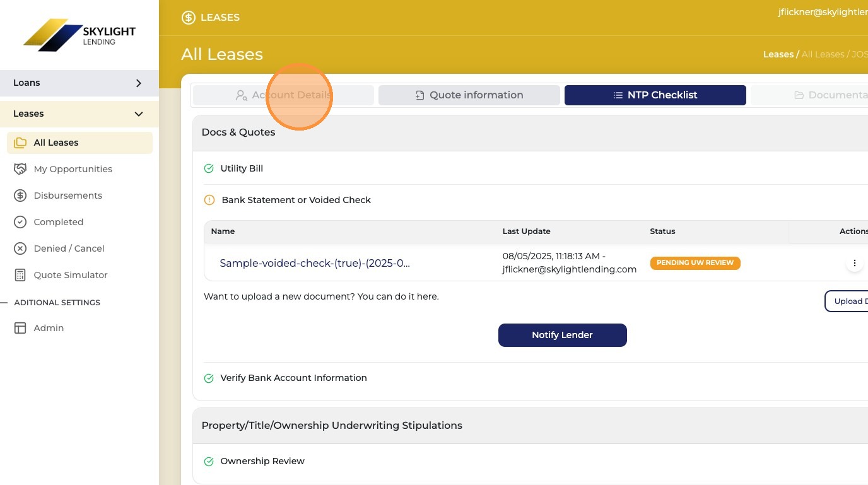The image size is (868, 485).
Task: Click Upload Document button
Action: 847,301
